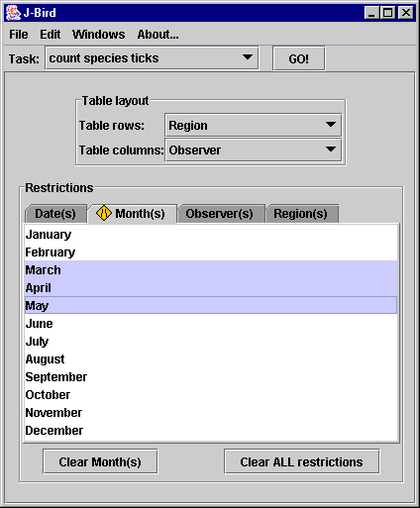Expand the Table columns Observer dropdown

pyautogui.click(x=331, y=150)
